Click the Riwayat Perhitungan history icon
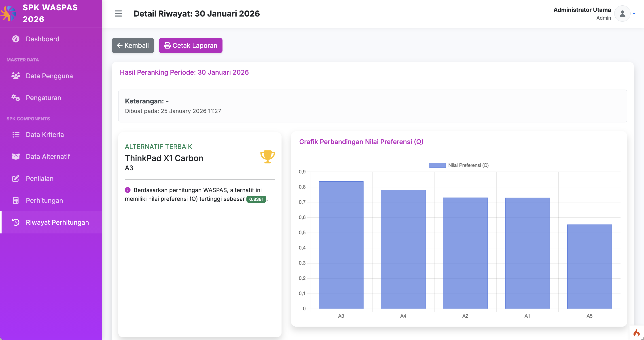644x340 pixels. 16,222
